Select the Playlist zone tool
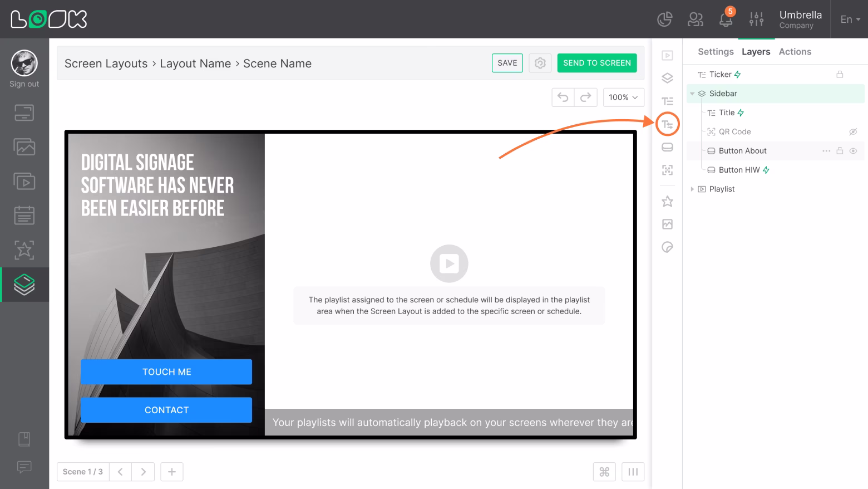This screenshot has height=489, width=868. click(667, 55)
